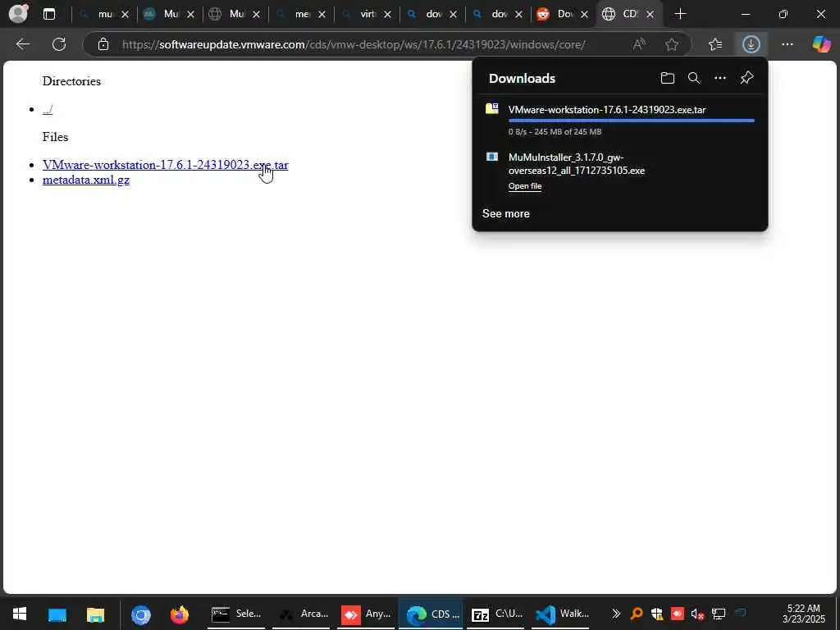Download VMware-workstation-17.6.1-24319023.exe.tar link

[166, 164]
